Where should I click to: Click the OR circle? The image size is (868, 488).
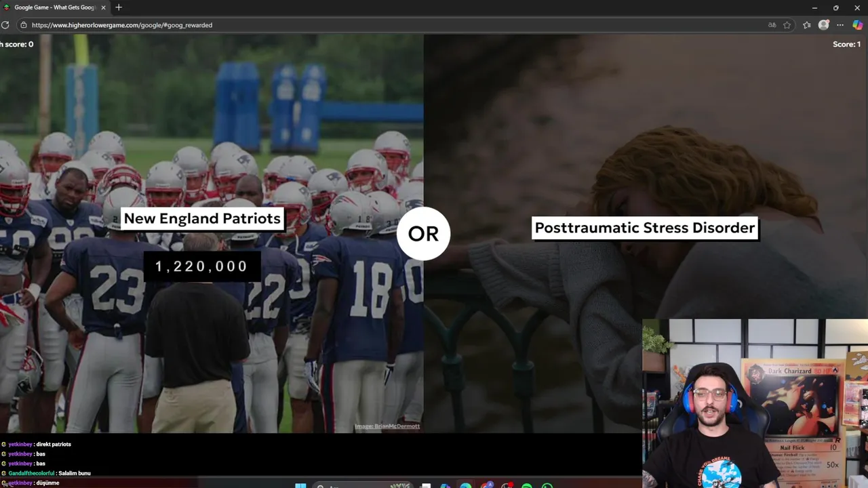423,234
